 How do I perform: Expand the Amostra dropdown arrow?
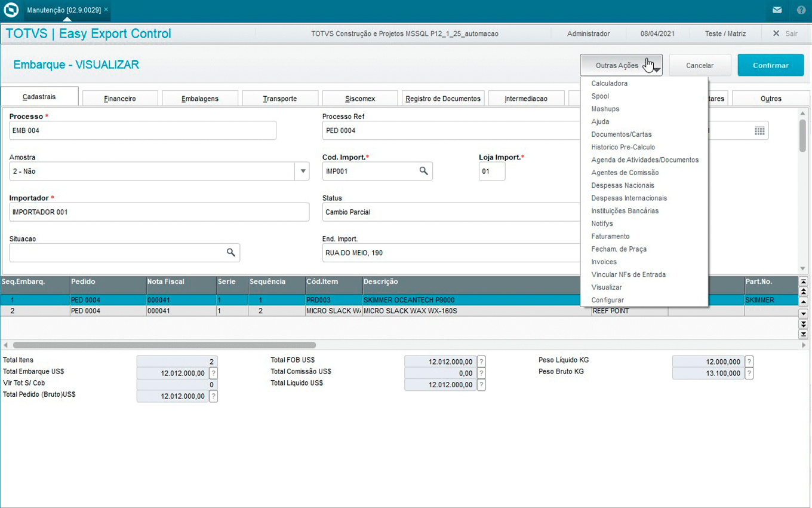click(x=302, y=171)
